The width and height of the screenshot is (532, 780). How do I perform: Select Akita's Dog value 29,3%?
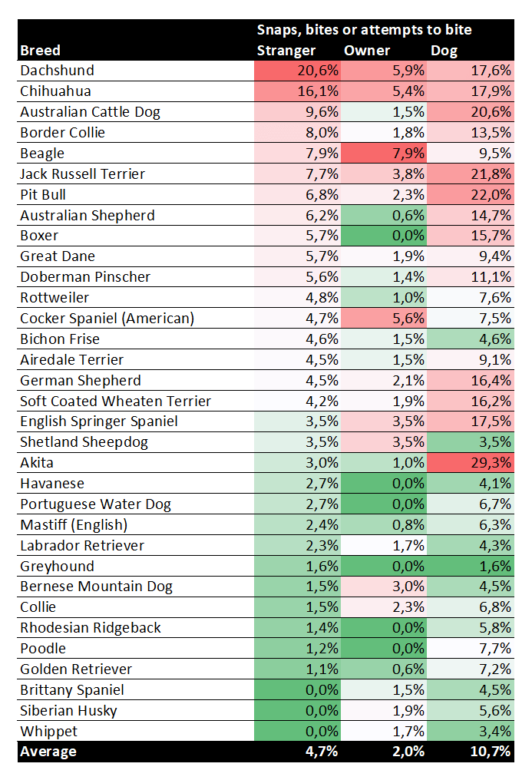[471, 463]
